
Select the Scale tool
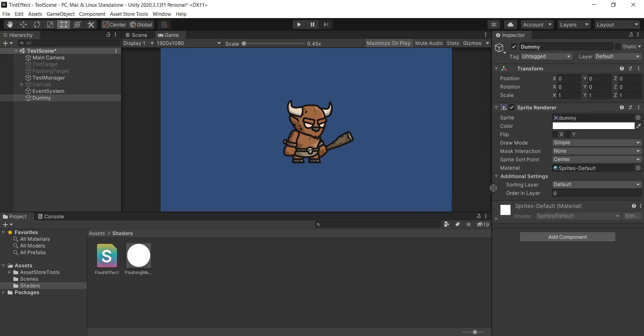(50, 24)
